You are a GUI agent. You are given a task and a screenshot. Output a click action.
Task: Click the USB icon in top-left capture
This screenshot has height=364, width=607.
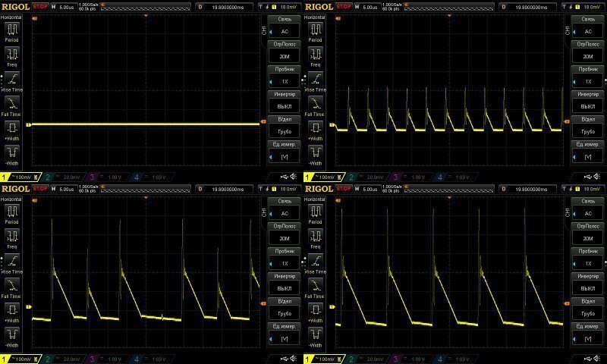coord(284,177)
